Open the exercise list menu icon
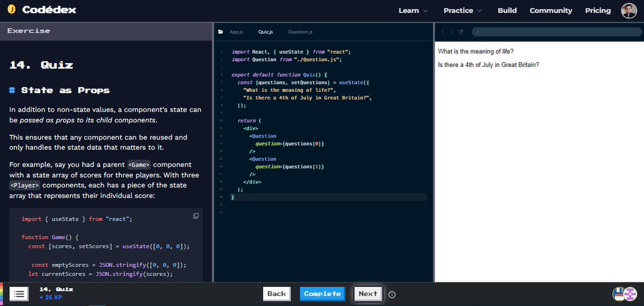Image resolution: width=644 pixels, height=306 pixels. coord(19,294)
